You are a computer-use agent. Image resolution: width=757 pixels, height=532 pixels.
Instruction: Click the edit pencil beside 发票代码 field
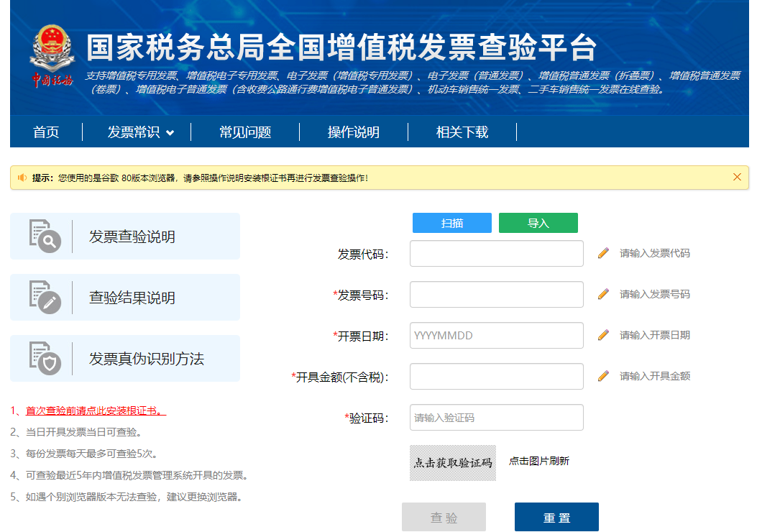pyautogui.click(x=603, y=253)
